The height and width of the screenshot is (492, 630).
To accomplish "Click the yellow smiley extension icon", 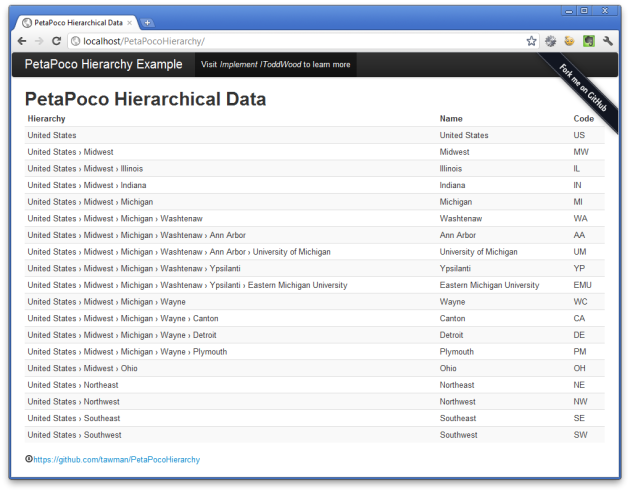I will tap(569, 41).
